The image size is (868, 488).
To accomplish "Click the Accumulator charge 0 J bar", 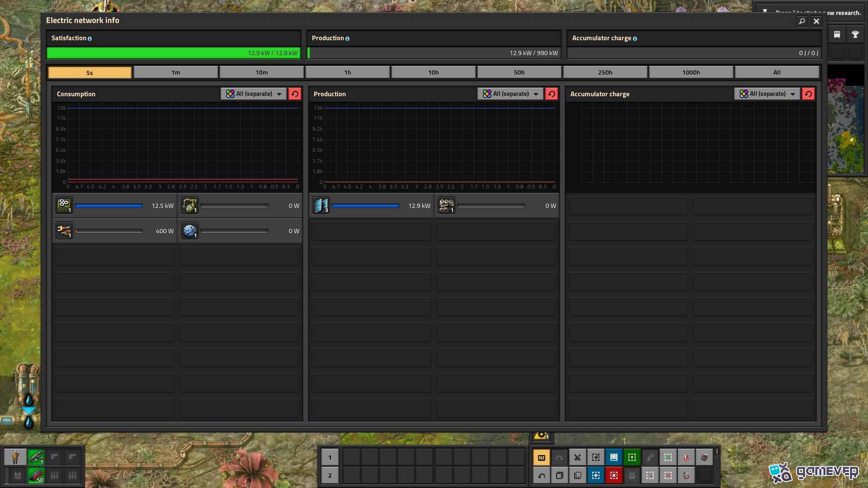I will point(694,53).
